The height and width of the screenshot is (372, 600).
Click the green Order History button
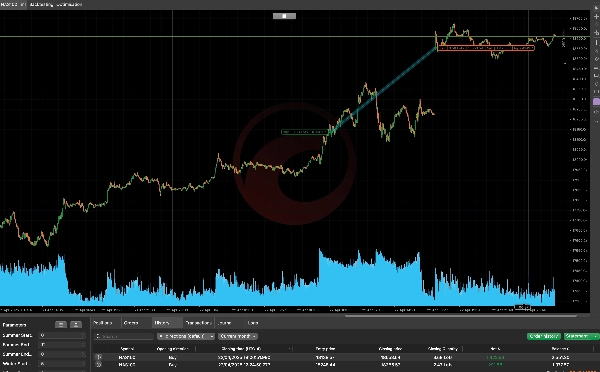[x=544, y=336]
